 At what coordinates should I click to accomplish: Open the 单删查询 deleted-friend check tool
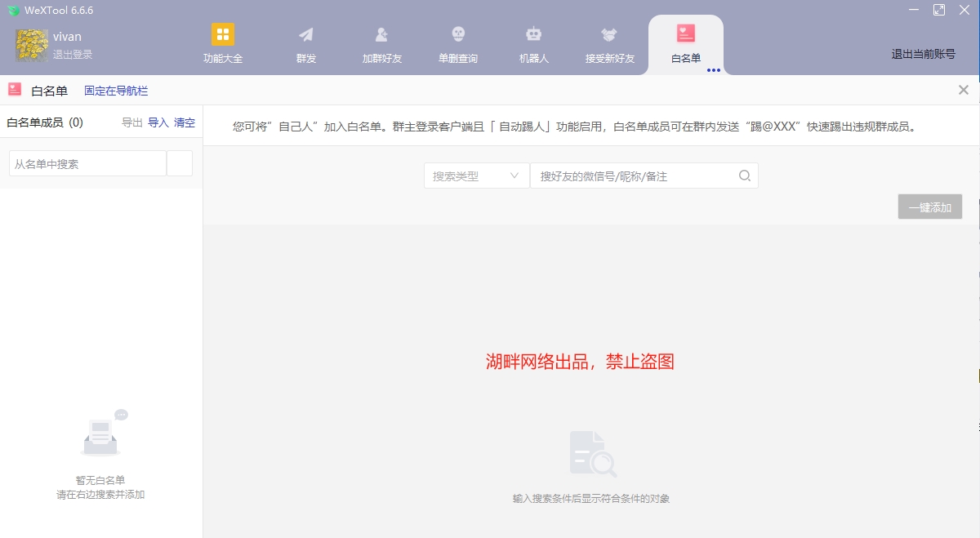tap(457, 45)
